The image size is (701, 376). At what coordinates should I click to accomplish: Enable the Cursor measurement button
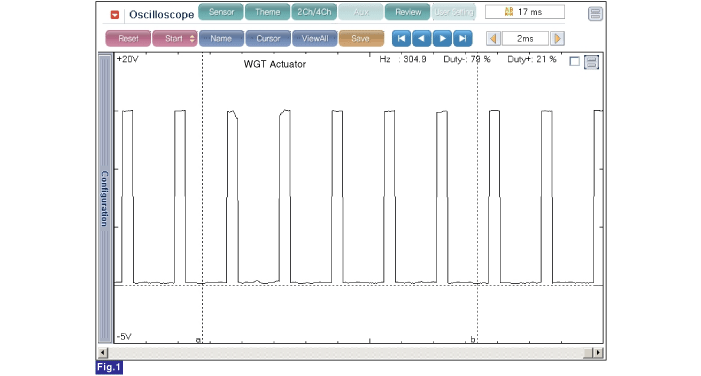tap(268, 38)
